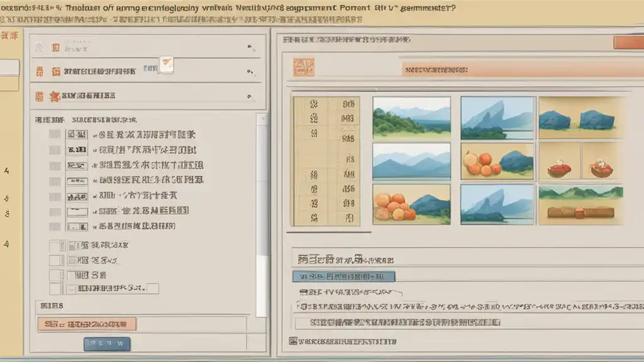Click the upper white box in the left sidebar
This screenshot has height=362, width=644.
point(9,67)
